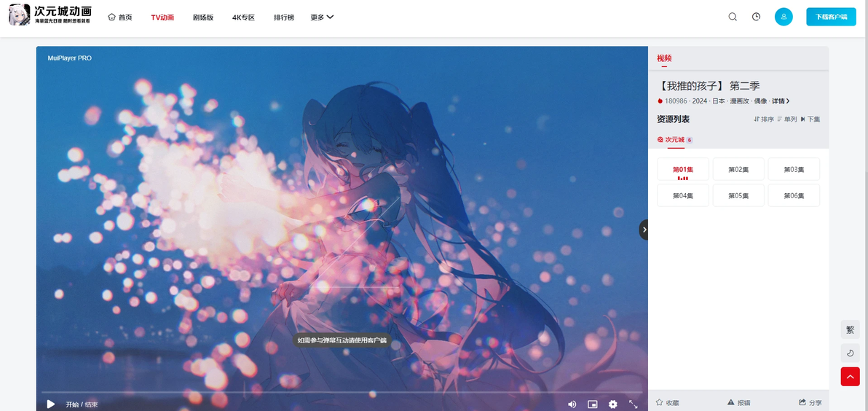Open watch history clock icon
The width and height of the screenshot is (868, 411).
756,17
